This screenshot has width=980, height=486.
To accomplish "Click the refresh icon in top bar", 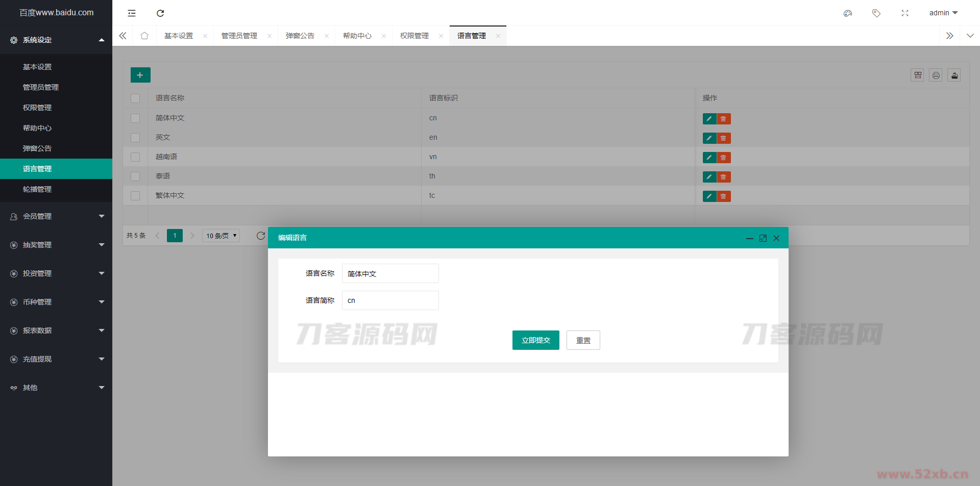I will [160, 13].
